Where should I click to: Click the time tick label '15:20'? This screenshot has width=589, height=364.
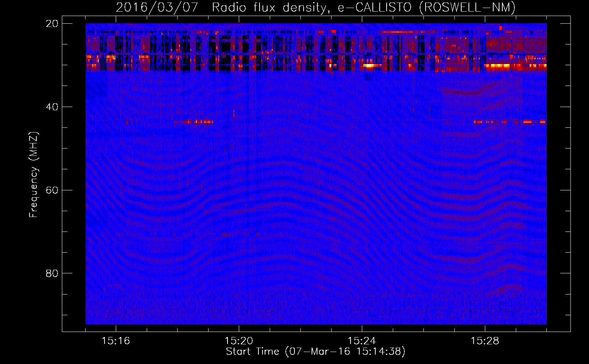pyautogui.click(x=239, y=341)
